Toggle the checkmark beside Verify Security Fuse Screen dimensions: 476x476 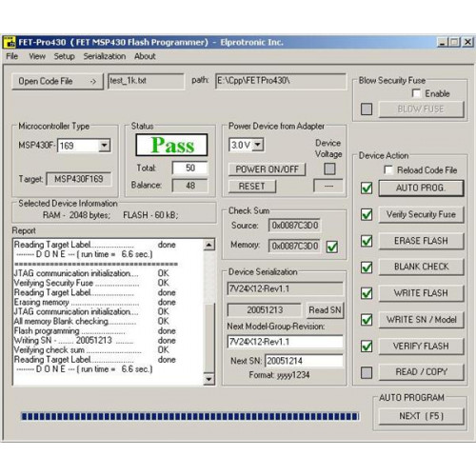click(367, 214)
